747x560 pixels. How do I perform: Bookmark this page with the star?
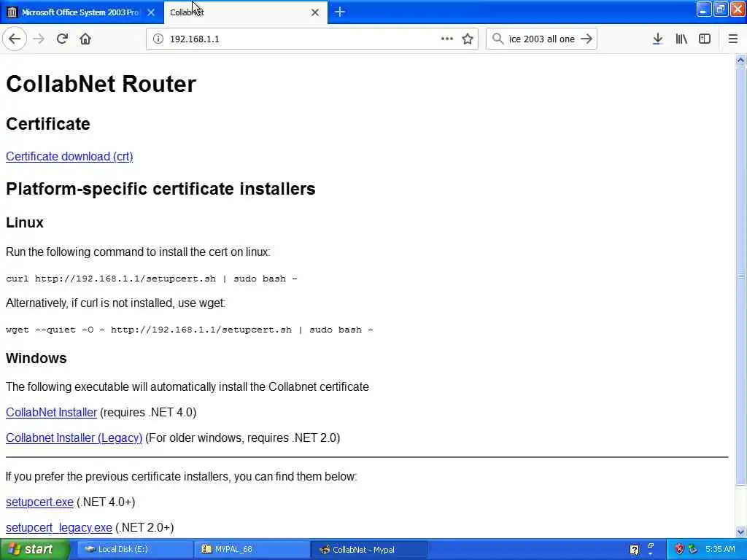tap(468, 39)
